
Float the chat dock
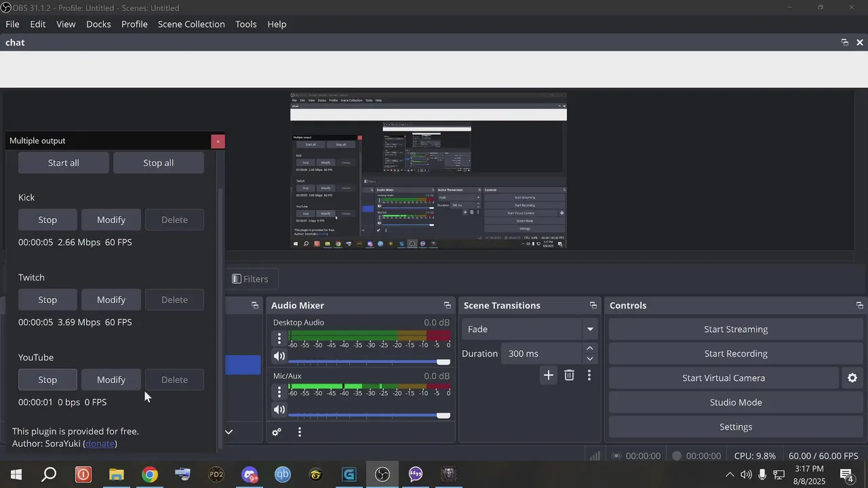coord(845,42)
